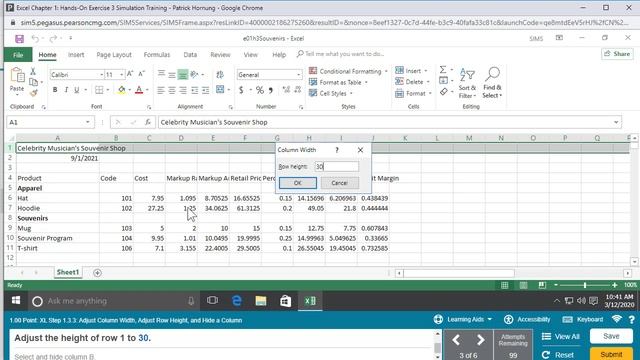Click the Font Color letter A
Image resolution: width=640 pixels, height=360 pixels.
point(139,90)
